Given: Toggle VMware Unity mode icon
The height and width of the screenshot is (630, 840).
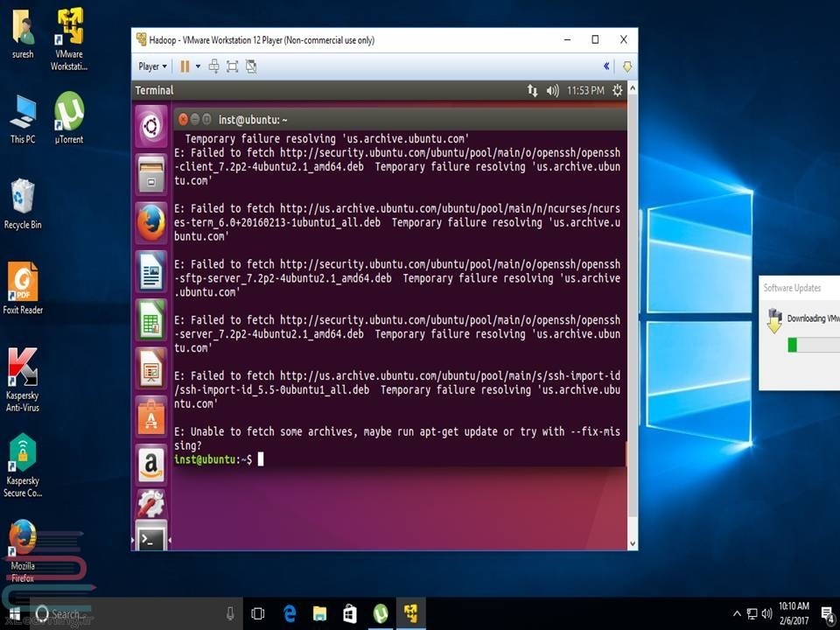Looking at the screenshot, I should [x=251, y=66].
